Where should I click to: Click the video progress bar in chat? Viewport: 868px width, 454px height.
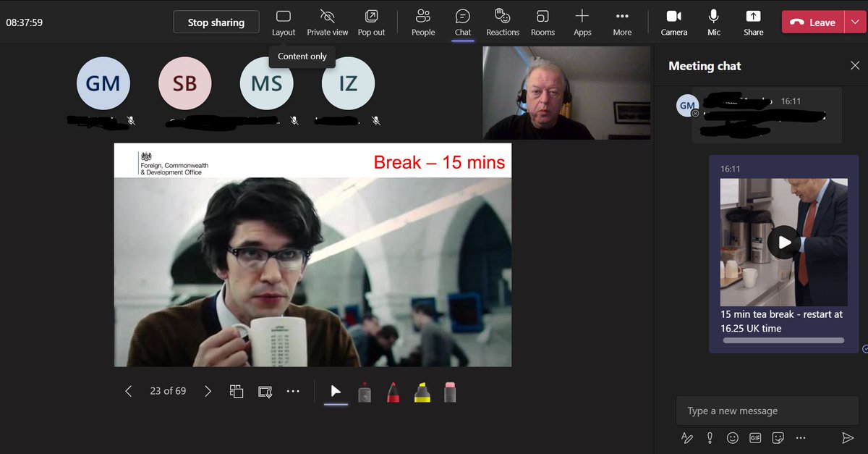point(783,340)
